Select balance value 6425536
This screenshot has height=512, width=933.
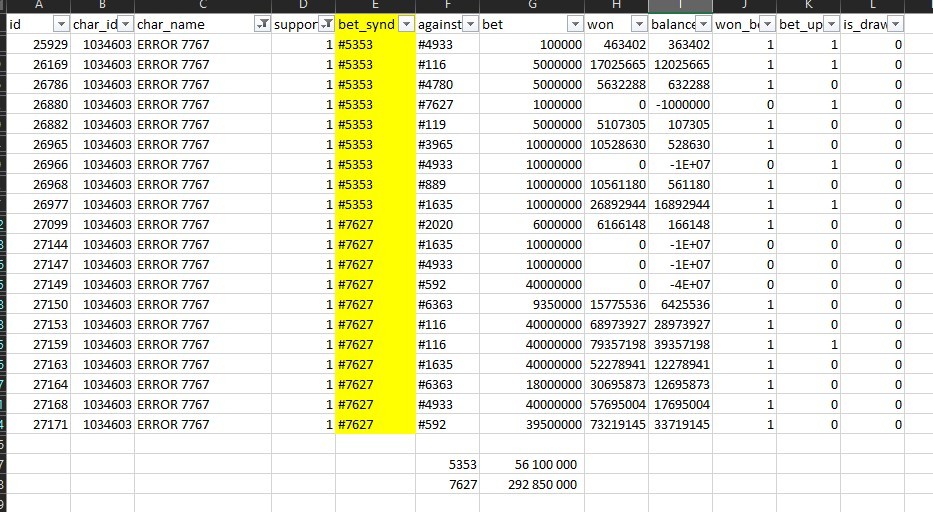coord(681,304)
